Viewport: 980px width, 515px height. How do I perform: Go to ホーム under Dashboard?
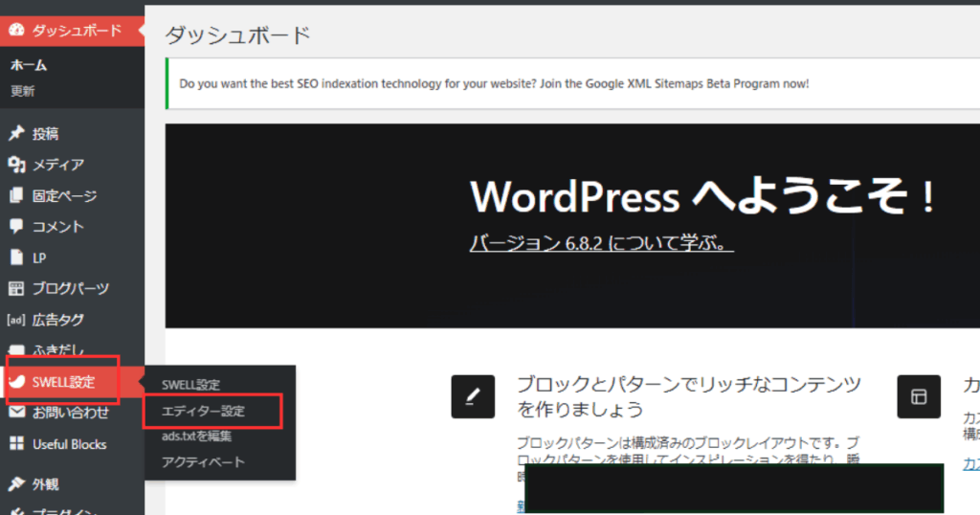point(29,66)
